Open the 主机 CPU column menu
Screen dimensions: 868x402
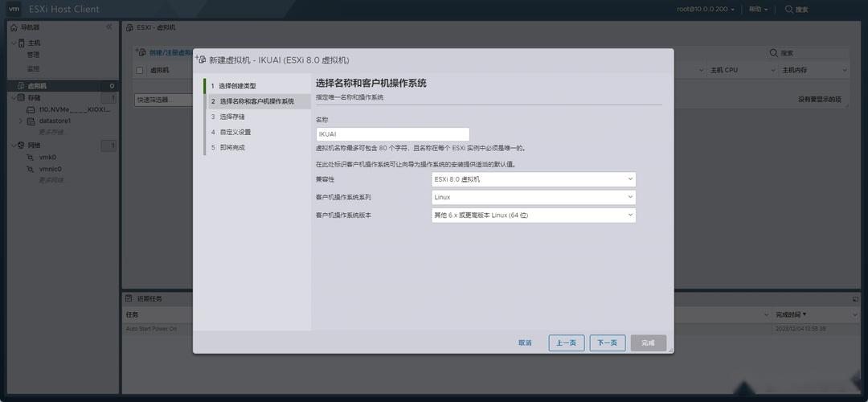[x=773, y=70]
